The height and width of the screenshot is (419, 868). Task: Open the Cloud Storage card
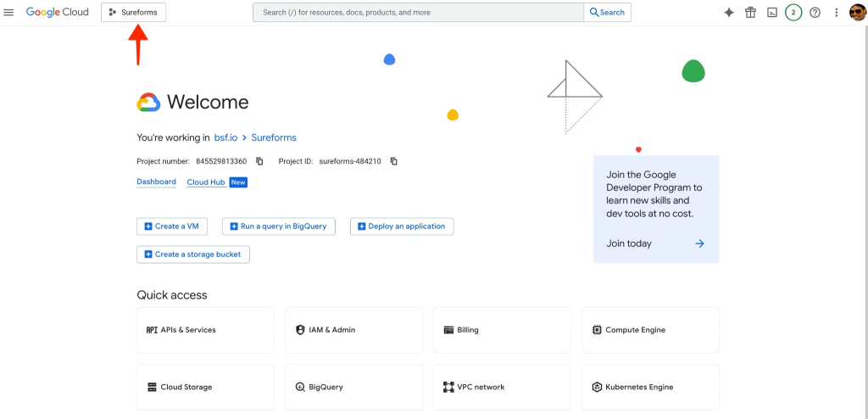pyautogui.click(x=205, y=387)
